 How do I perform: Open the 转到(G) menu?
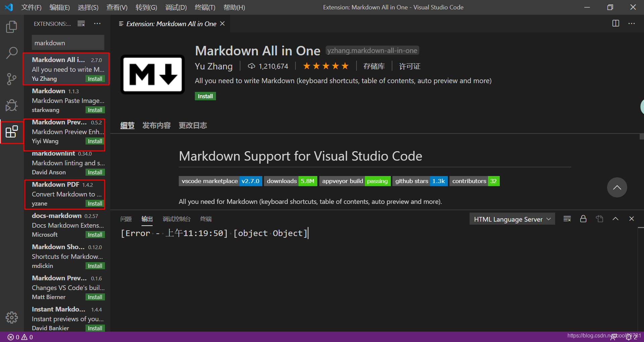(x=146, y=7)
